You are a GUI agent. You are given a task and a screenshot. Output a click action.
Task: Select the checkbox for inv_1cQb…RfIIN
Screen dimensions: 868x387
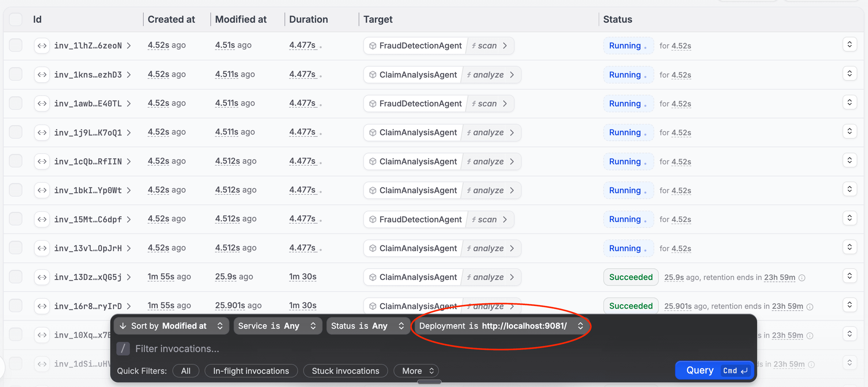[16, 161]
